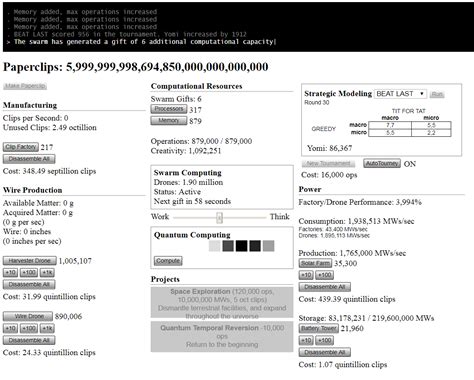Add 100 Solar Farms
Screen dimensions: 474x380
click(x=325, y=275)
